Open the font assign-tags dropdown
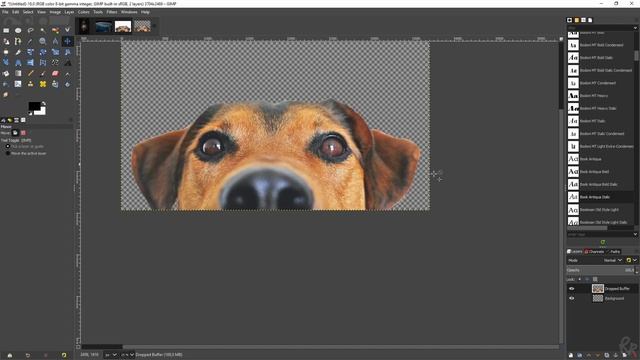Screen dimensions: 640x360 (x=635, y=234)
